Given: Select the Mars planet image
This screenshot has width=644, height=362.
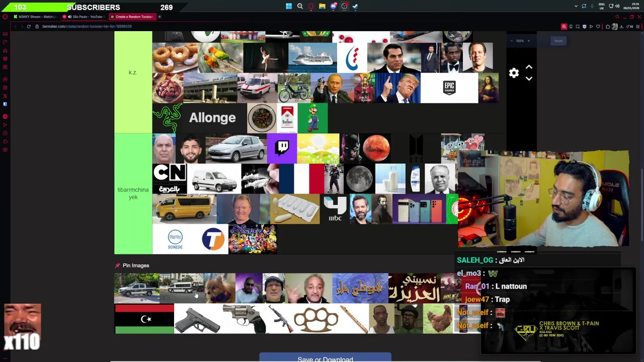Looking at the screenshot, I should tap(375, 148).
